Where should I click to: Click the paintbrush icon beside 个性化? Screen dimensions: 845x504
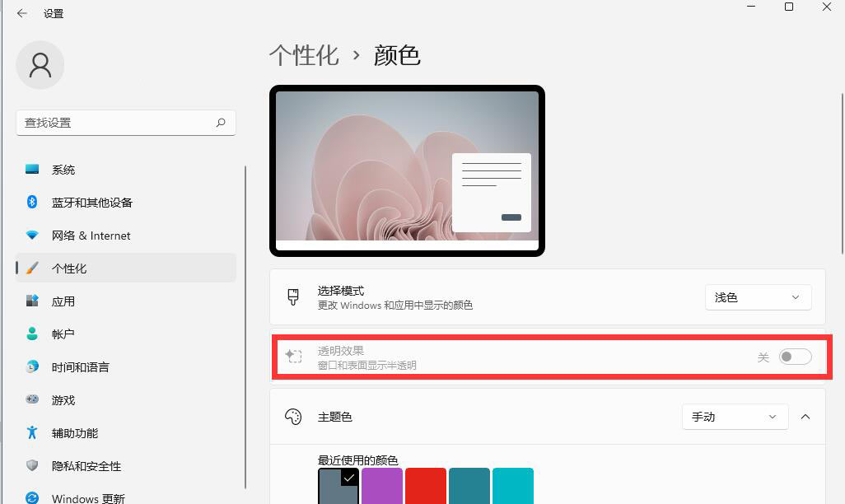[x=32, y=268]
